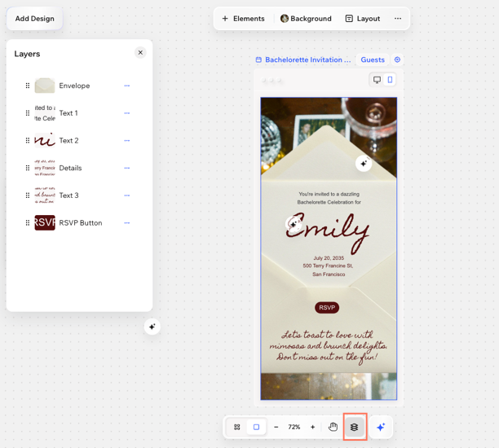
Task: Click the calendar icon before Bachelorette Invitation
Action: 258,59
